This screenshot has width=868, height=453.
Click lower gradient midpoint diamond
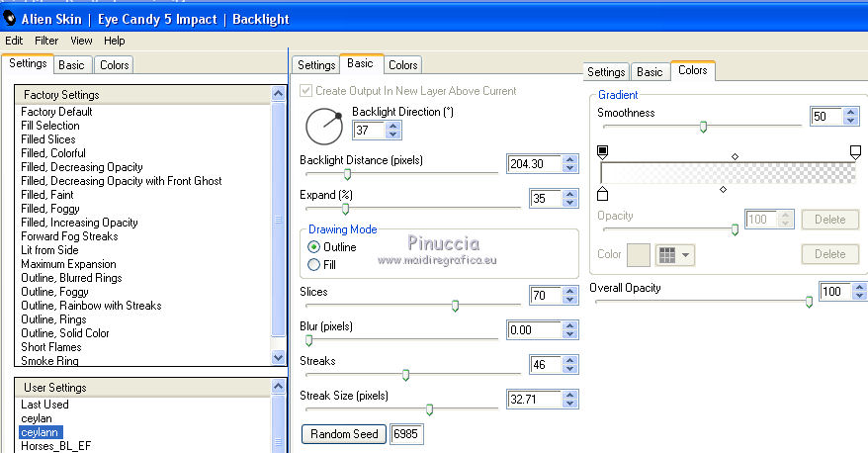coord(723,189)
